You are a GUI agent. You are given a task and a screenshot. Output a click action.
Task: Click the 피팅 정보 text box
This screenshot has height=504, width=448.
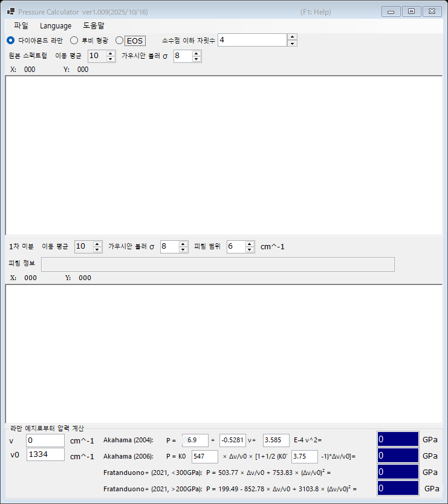[218, 264]
